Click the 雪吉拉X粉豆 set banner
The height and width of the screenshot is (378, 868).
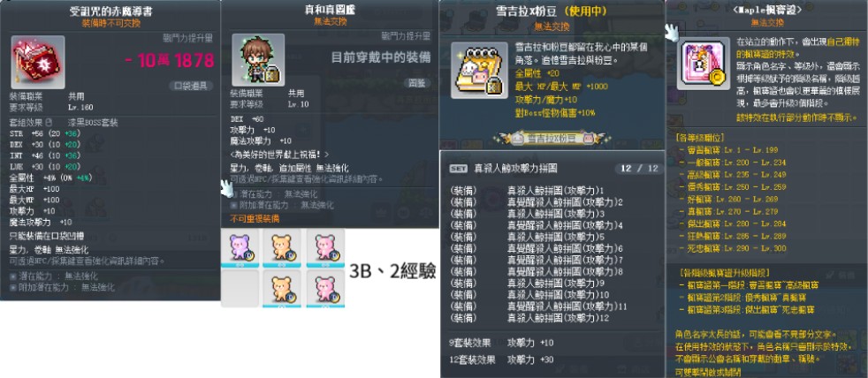point(549,139)
